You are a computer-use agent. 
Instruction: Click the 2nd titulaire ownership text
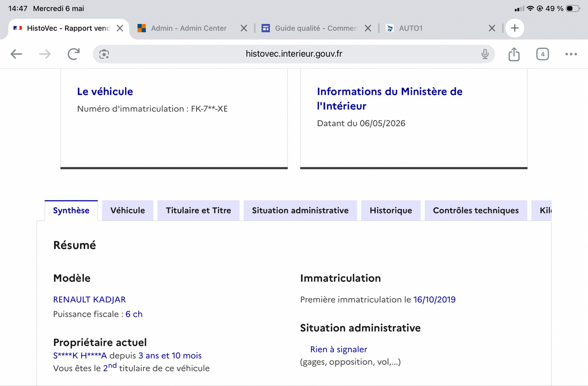pos(131,368)
